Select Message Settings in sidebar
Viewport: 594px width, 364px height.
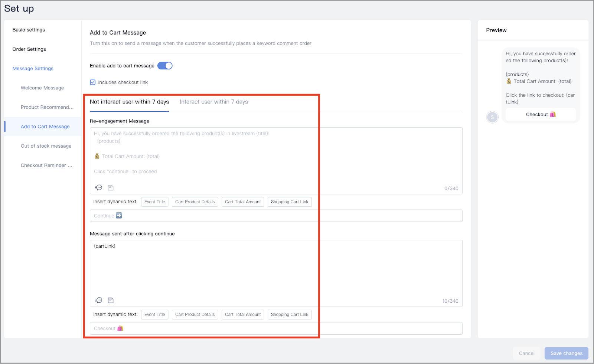pyautogui.click(x=33, y=69)
